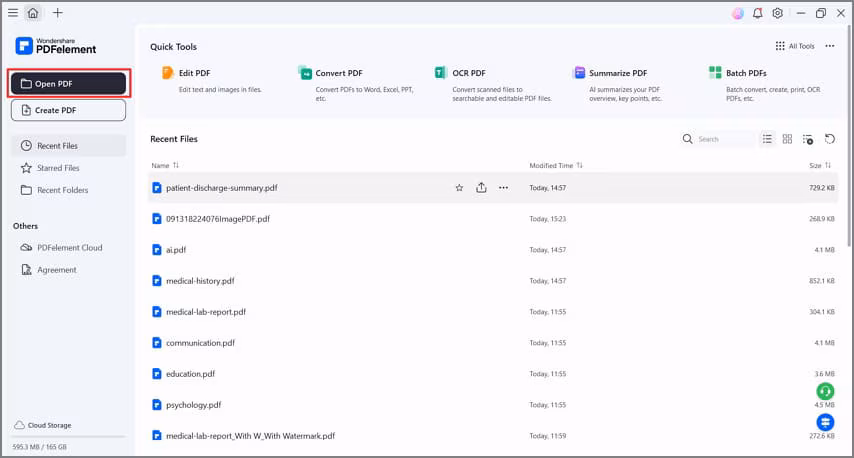
Task: Open the list settings icon next to grid view
Action: (x=808, y=139)
